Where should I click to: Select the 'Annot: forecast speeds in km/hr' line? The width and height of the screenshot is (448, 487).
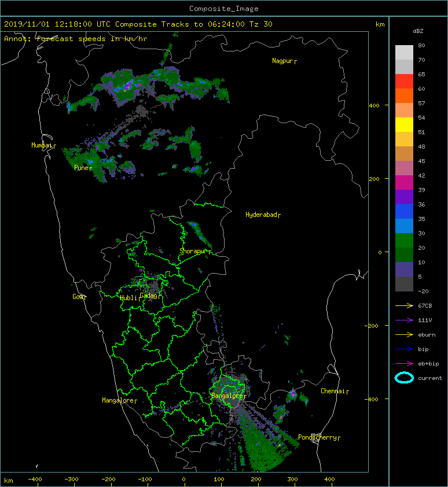(x=76, y=39)
